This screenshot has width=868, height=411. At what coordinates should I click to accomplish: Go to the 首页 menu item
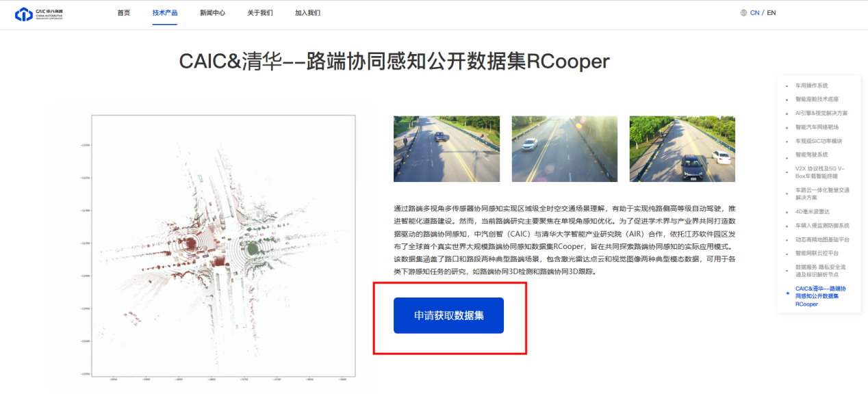[123, 13]
